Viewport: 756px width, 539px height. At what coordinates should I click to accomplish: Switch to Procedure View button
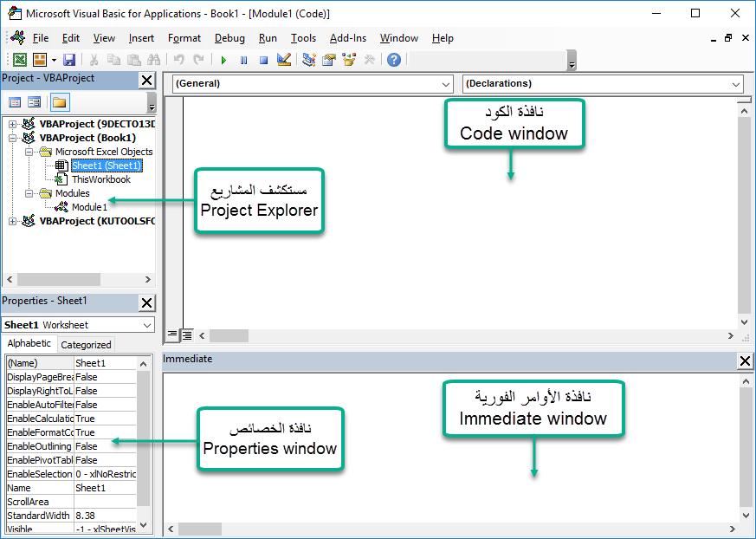click(x=172, y=334)
